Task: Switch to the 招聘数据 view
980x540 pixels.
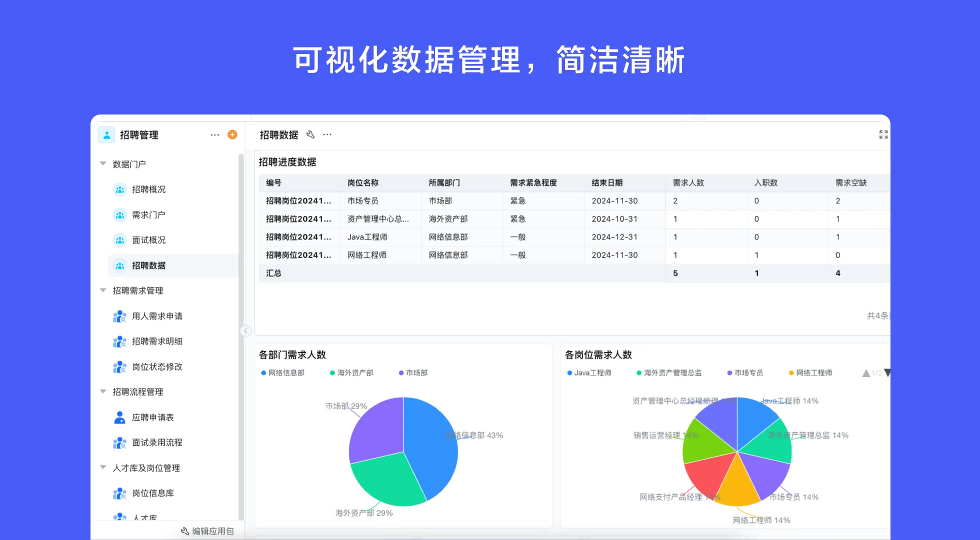Action: pos(149,265)
